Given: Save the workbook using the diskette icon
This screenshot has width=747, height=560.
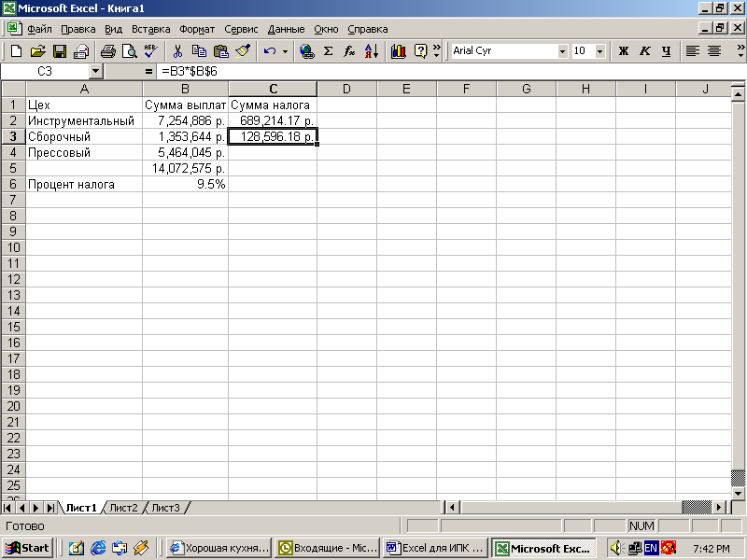Looking at the screenshot, I should tap(60, 51).
